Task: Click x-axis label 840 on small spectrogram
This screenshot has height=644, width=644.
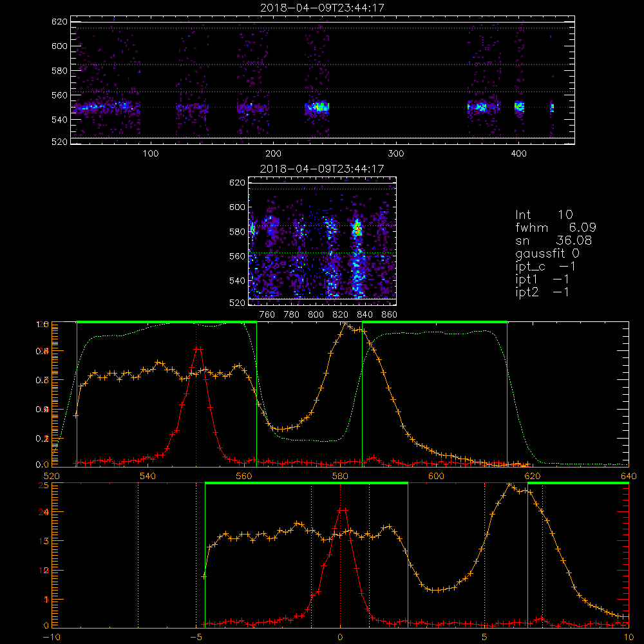Action: pyautogui.click(x=365, y=315)
